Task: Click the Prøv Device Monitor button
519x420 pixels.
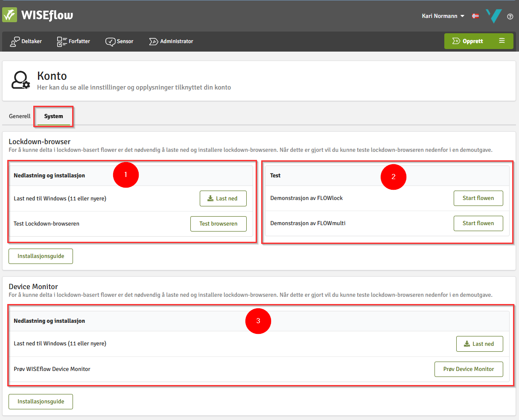Action: [468, 369]
